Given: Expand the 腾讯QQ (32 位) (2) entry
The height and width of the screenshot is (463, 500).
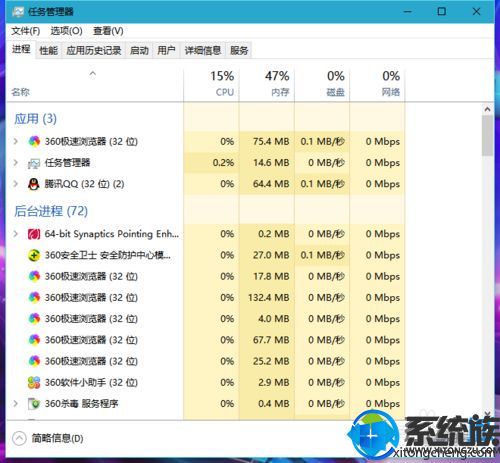Looking at the screenshot, I should pos(15,184).
